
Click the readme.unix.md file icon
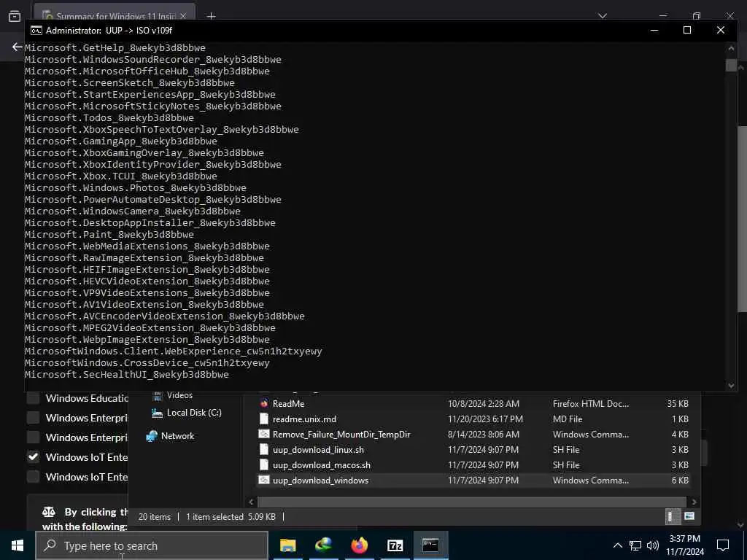click(x=264, y=419)
